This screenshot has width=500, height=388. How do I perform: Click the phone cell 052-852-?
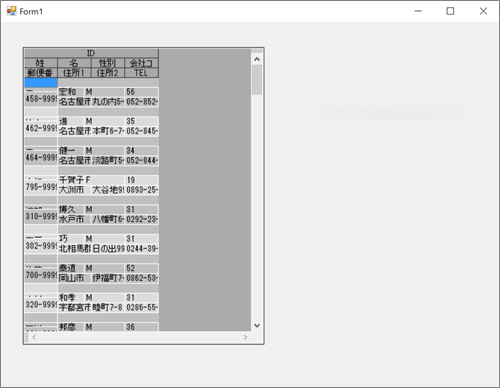pyautogui.click(x=142, y=102)
